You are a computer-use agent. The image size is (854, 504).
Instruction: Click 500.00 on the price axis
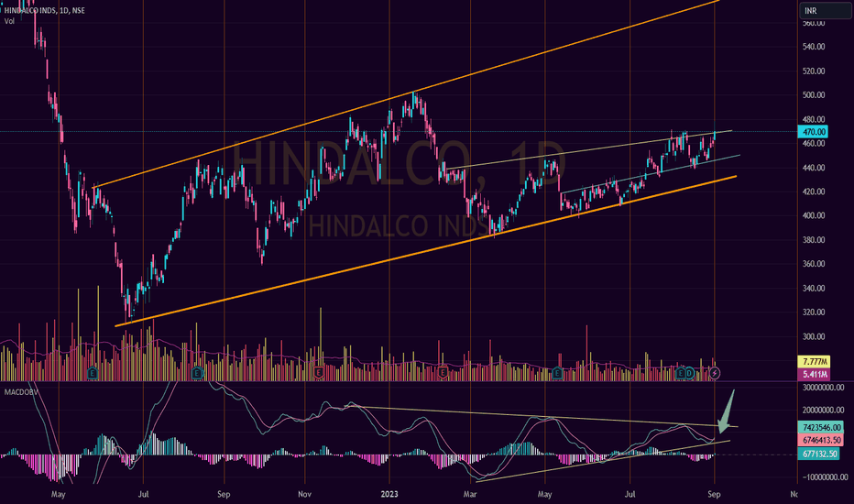click(x=814, y=94)
